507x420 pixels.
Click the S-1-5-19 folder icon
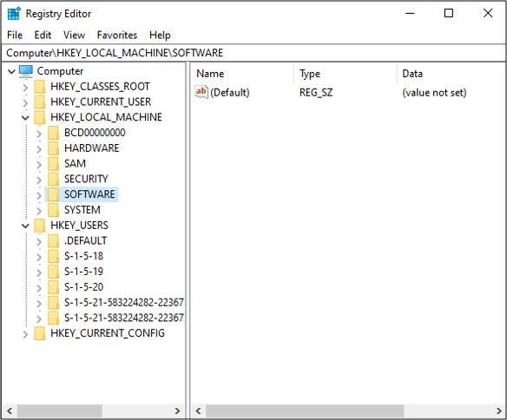click(53, 272)
